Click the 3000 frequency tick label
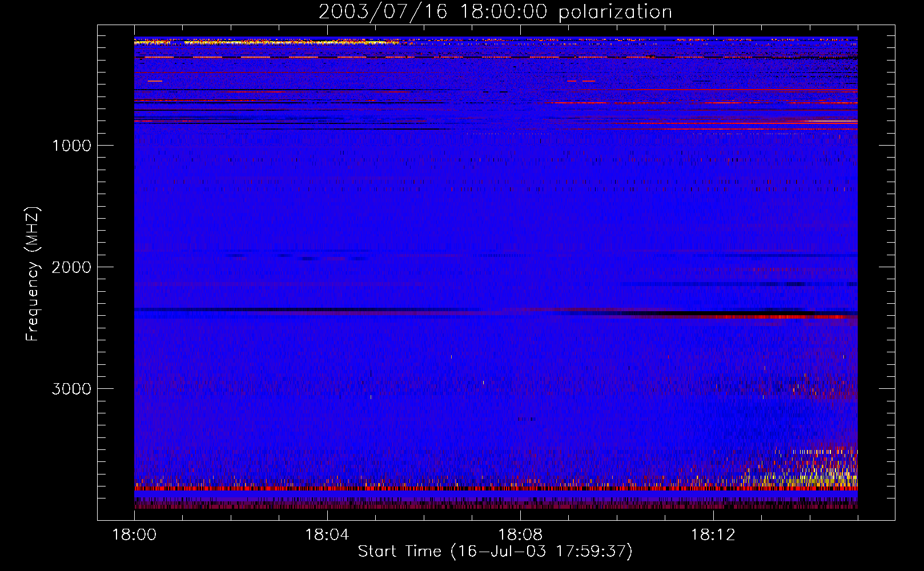The height and width of the screenshot is (571, 924). coord(71,389)
